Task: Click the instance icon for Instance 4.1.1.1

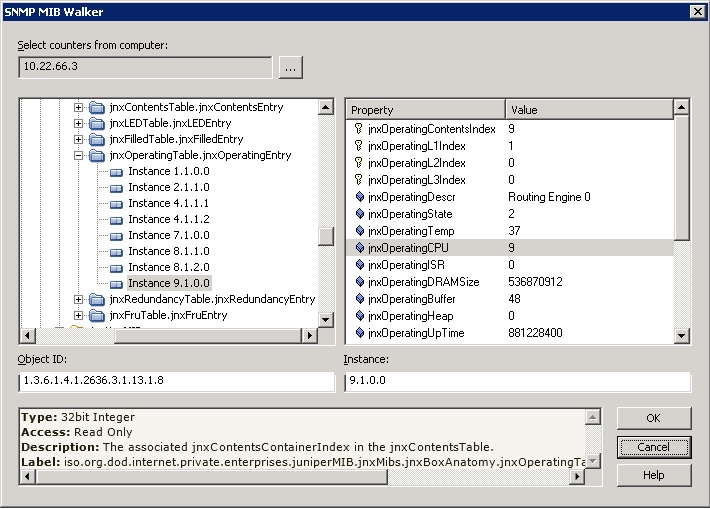Action: 115,203
